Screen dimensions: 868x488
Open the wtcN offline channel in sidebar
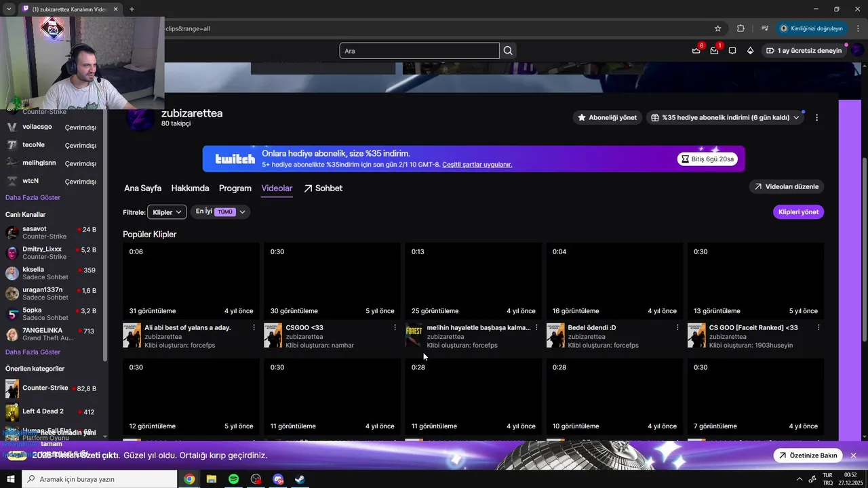tap(52, 182)
